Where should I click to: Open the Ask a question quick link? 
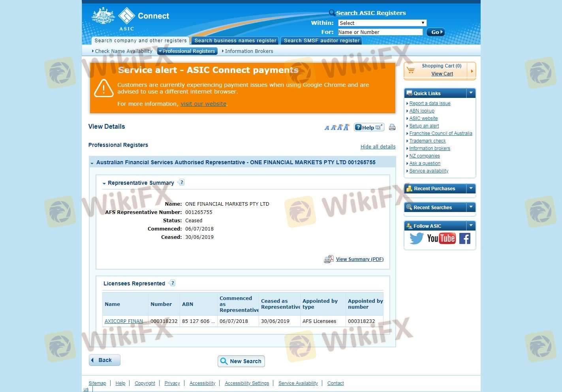[x=425, y=163]
